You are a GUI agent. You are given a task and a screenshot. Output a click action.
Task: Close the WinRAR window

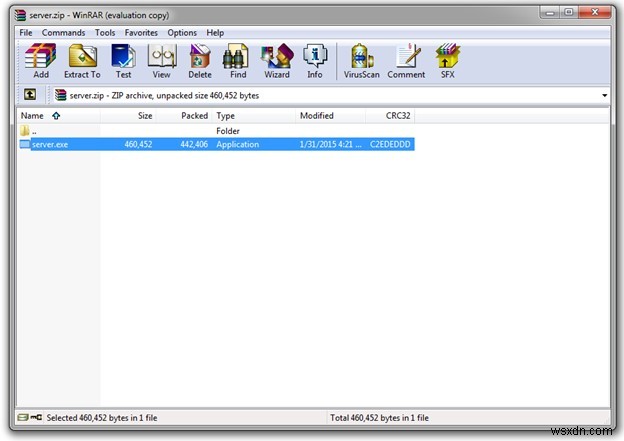click(x=595, y=13)
